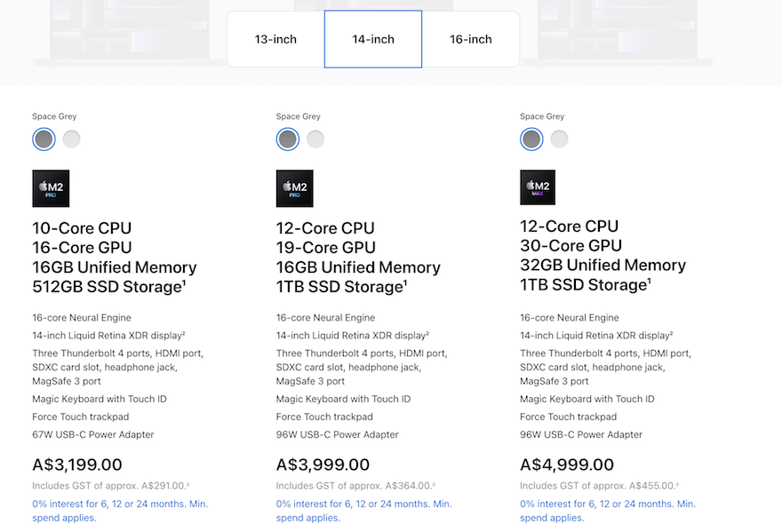Click the A$4,999.00 price text
The width and height of the screenshot is (782, 532).
(567, 464)
